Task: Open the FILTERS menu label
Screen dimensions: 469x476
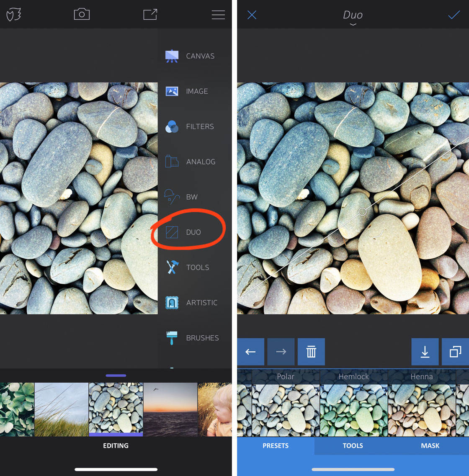Action: [200, 126]
